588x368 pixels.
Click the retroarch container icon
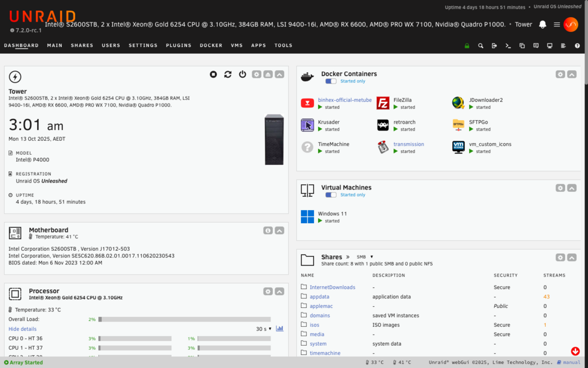tap(383, 125)
